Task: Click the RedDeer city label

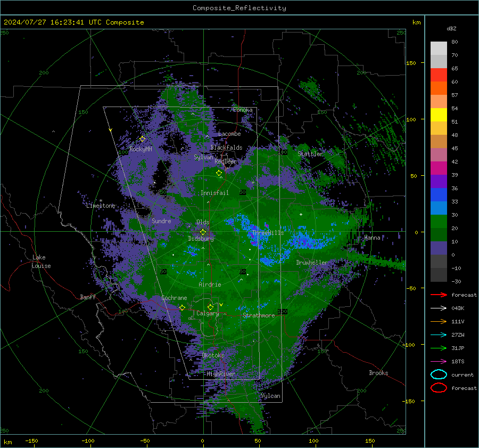Action: 226,161
